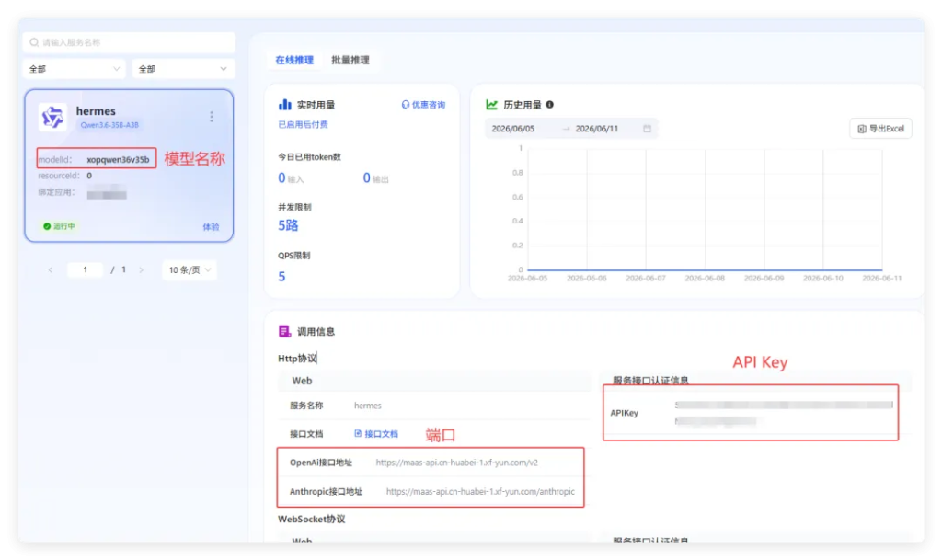Switch to the 批量推理 tab

pos(350,60)
